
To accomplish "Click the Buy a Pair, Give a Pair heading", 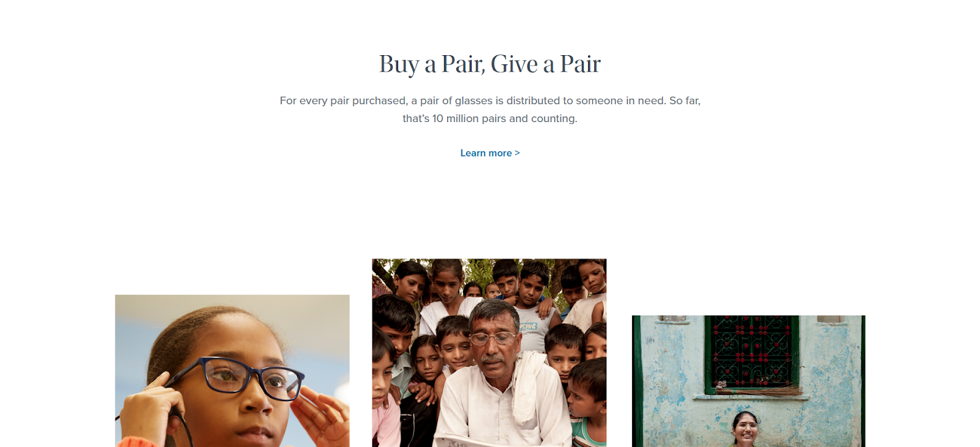I will 490,64.
